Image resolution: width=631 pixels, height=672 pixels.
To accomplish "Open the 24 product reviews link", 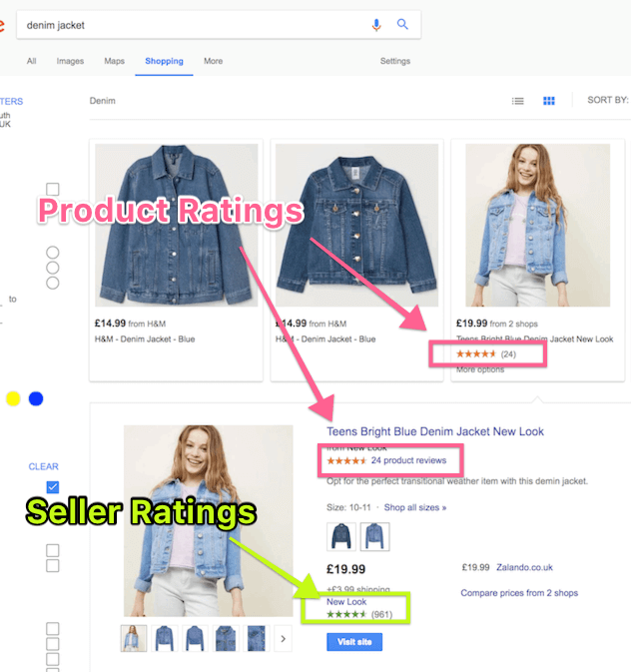I will pos(408,460).
